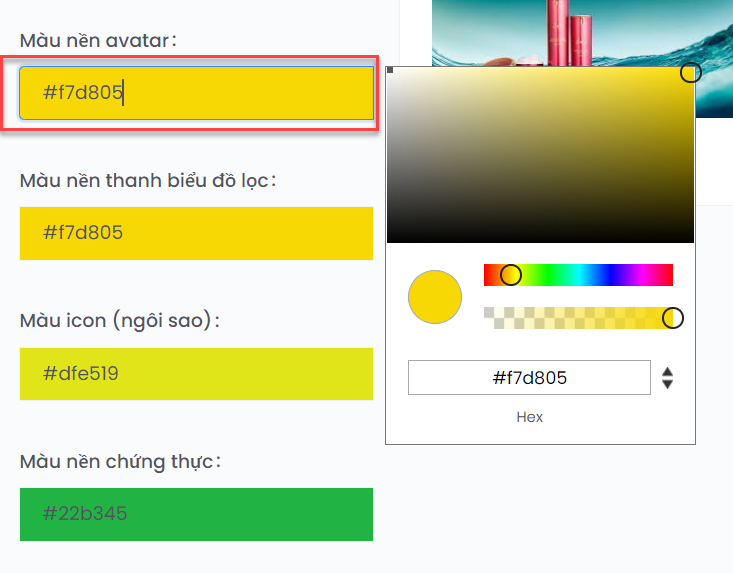Click the saturation picker circle handle
Image resolution: width=733 pixels, height=573 pixels.
pos(690,72)
